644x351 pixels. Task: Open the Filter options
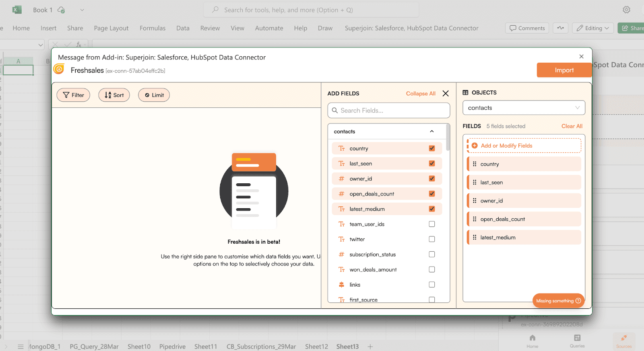[x=73, y=95]
